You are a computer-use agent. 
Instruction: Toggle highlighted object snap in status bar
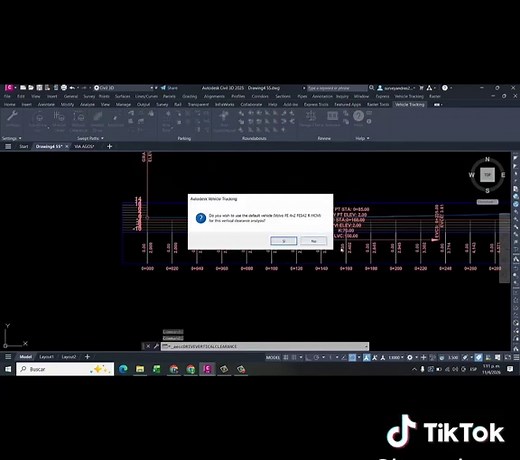tap(352, 357)
